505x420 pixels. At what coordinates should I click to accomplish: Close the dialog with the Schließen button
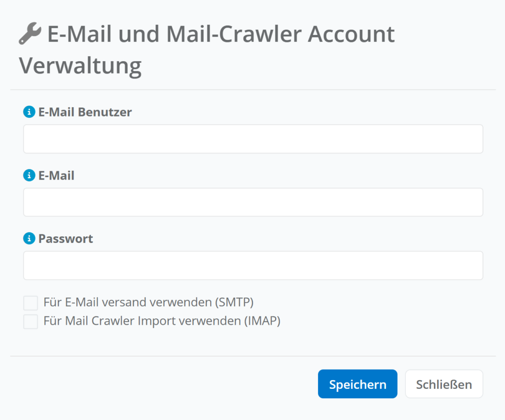[x=444, y=384]
